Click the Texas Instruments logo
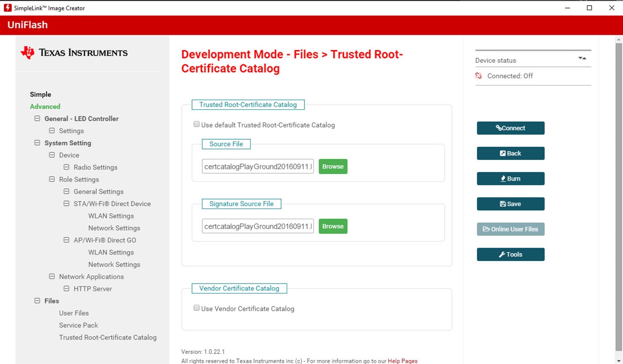The height and width of the screenshot is (364, 623). point(74,53)
